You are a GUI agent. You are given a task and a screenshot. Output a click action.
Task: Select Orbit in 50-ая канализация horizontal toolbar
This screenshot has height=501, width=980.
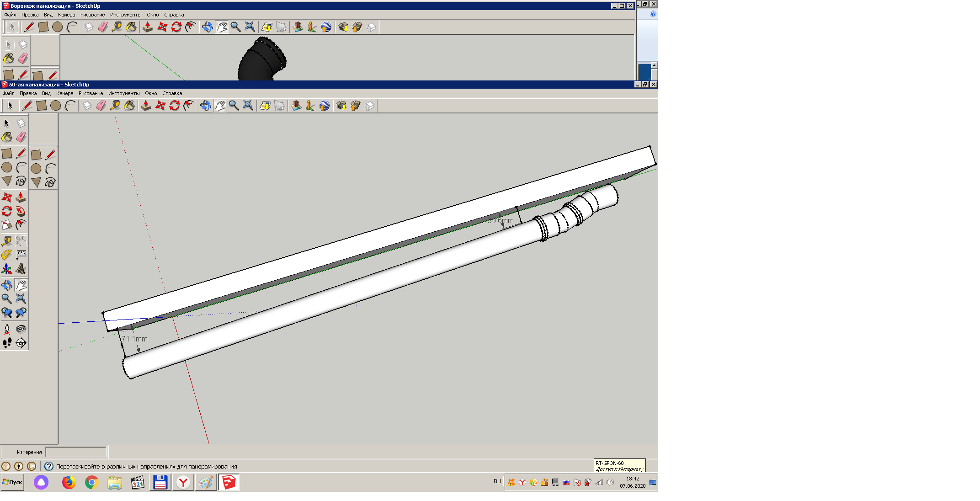click(206, 106)
